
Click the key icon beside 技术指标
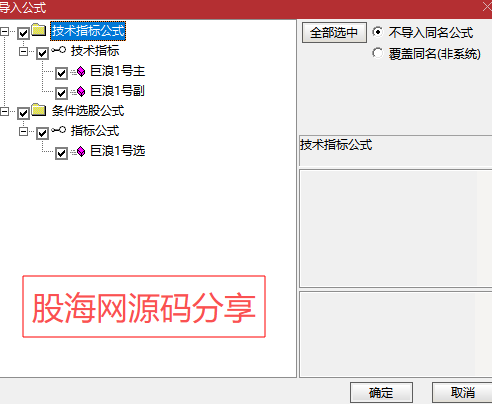(59, 50)
